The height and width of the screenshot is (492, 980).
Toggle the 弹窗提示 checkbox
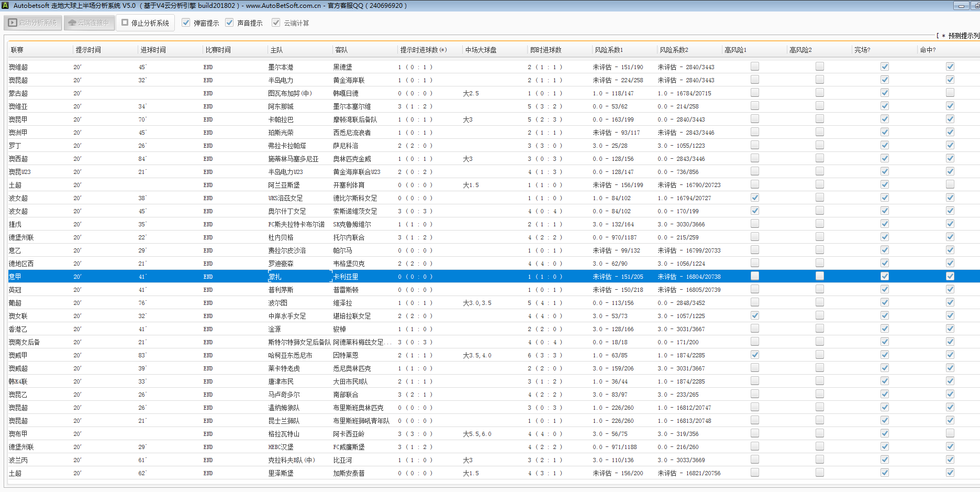click(186, 23)
